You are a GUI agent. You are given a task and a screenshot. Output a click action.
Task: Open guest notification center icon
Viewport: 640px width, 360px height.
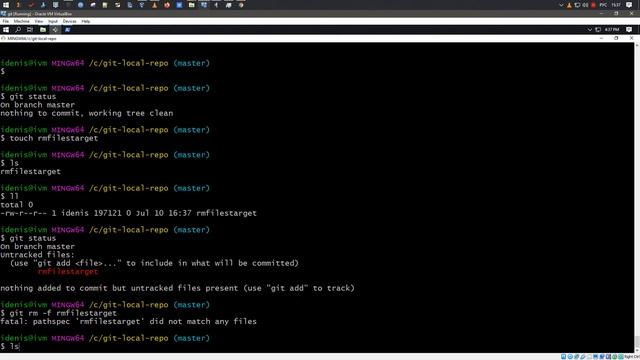[629, 30]
